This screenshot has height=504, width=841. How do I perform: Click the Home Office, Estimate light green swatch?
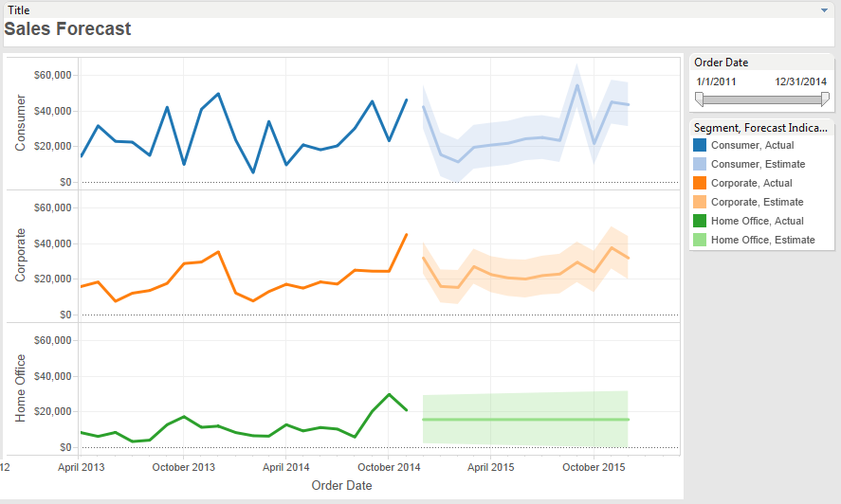(700, 240)
